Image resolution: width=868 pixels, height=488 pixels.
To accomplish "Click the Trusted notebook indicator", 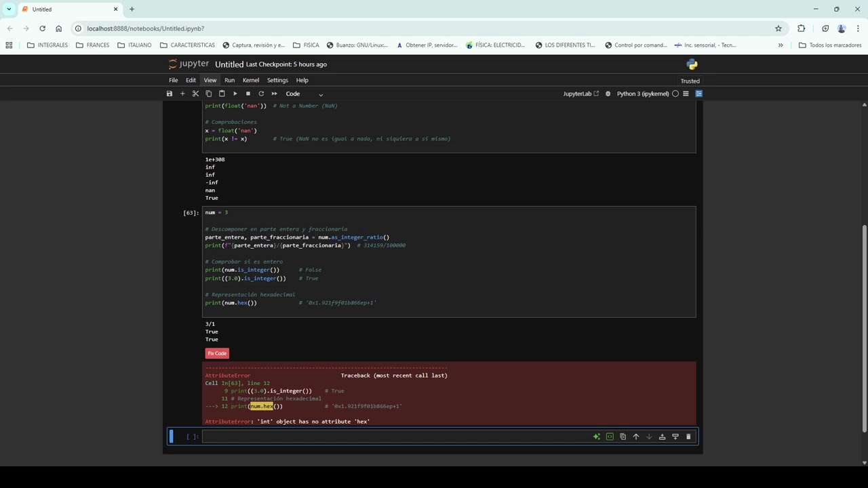I will (x=690, y=81).
